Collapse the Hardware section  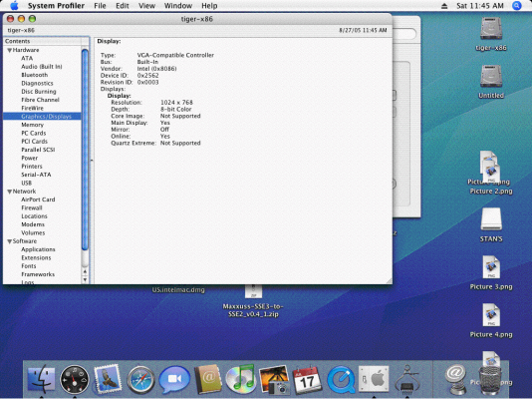click(10, 50)
